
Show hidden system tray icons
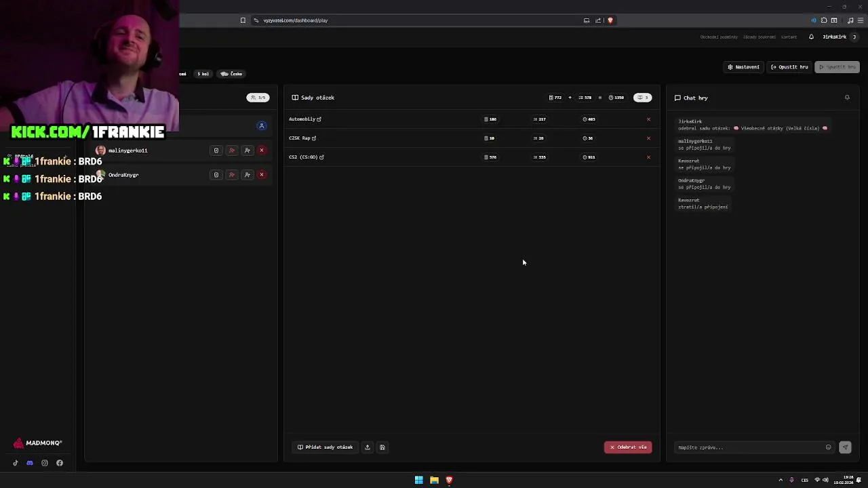[x=781, y=480]
